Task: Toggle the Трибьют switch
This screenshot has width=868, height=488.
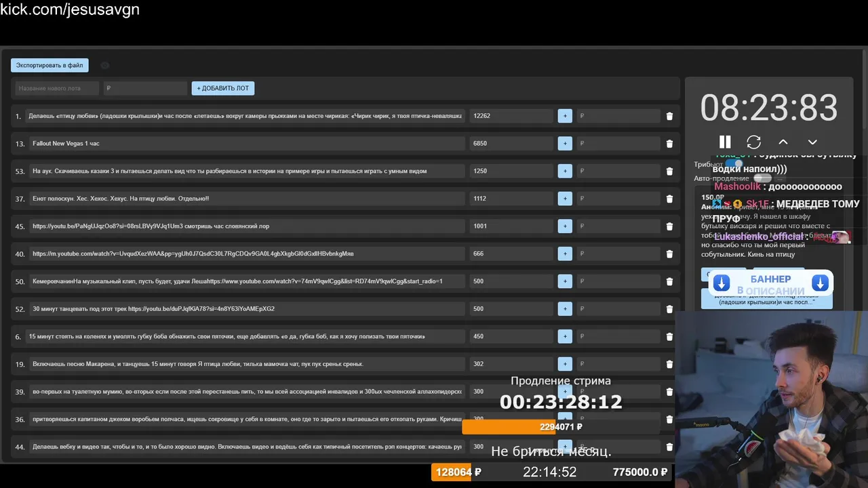Action: coord(734,164)
